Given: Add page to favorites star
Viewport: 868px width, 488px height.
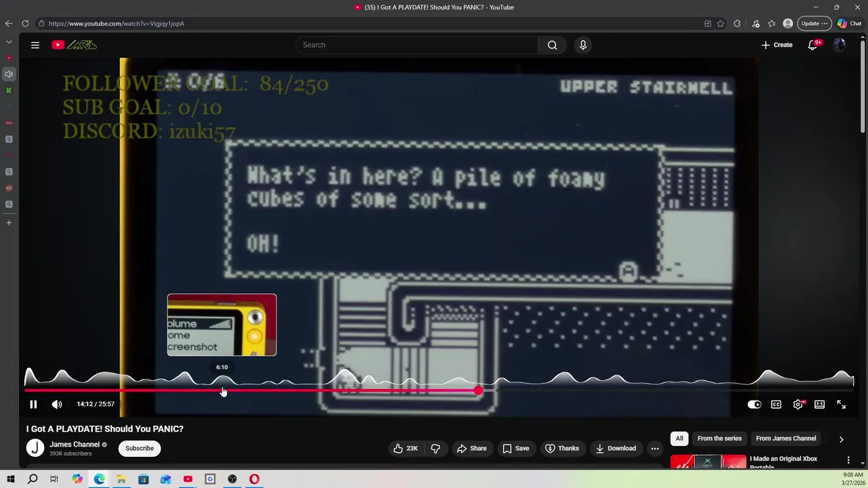Looking at the screenshot, I should click(x=720, y=24).
